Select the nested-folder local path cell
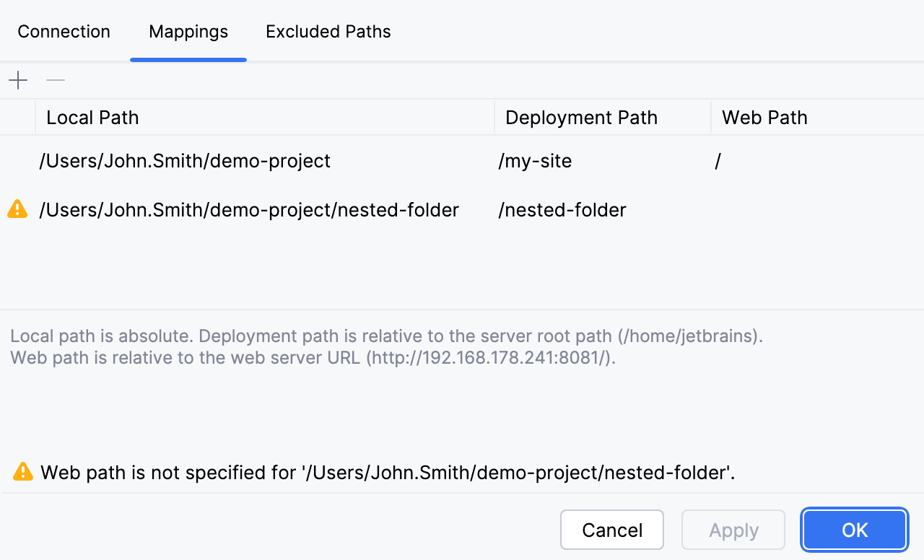Image resolution: width=924 pixels, height=560 pixels. point(249,210)
